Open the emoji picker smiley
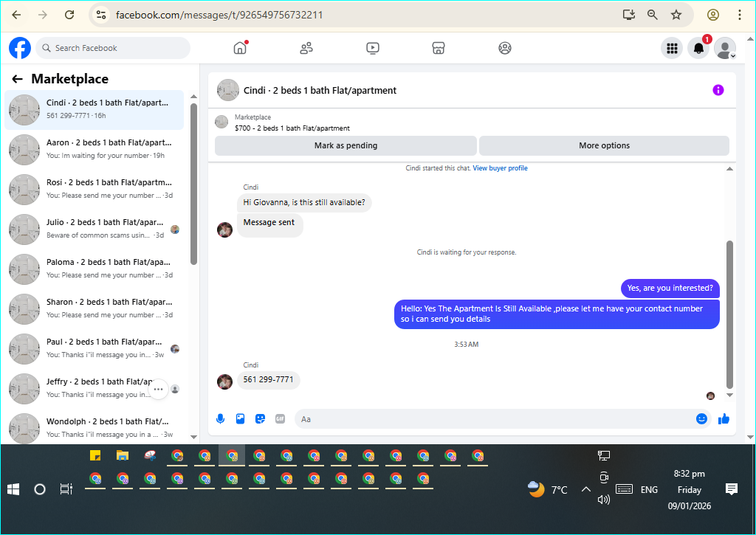The height and width of the screenshot is (535, 756). coord(701,419)
